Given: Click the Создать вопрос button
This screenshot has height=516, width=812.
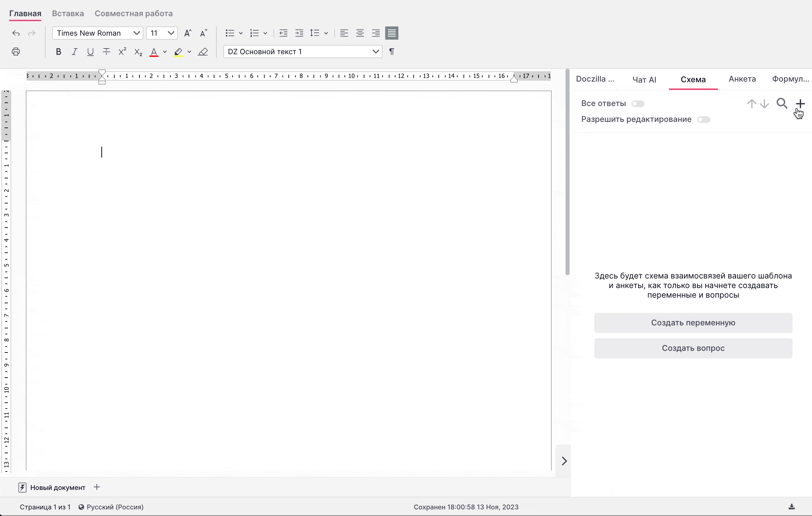Looking at the screenshot, I should click(x=693, y=348).
